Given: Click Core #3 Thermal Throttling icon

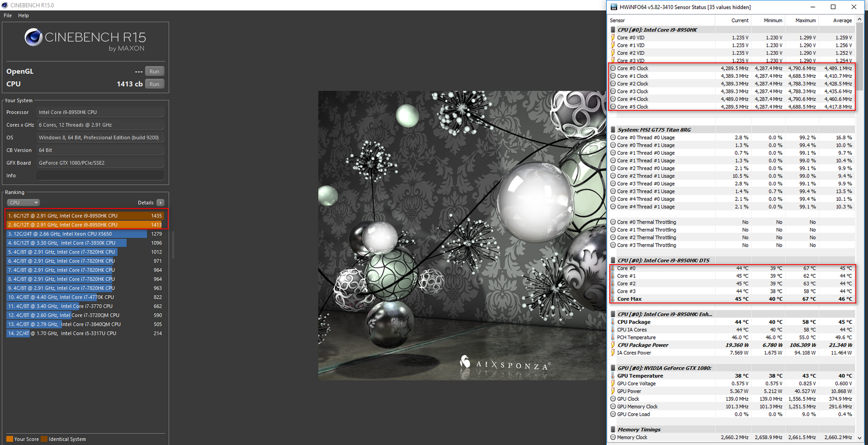Looking at the screenshot, I should (x=613, y=245).
